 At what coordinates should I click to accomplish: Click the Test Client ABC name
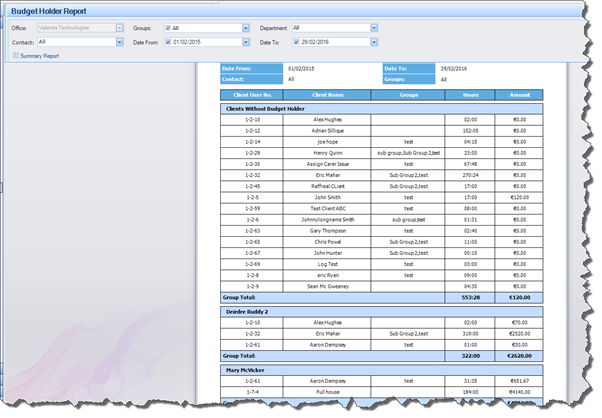[x=327, y=209]
